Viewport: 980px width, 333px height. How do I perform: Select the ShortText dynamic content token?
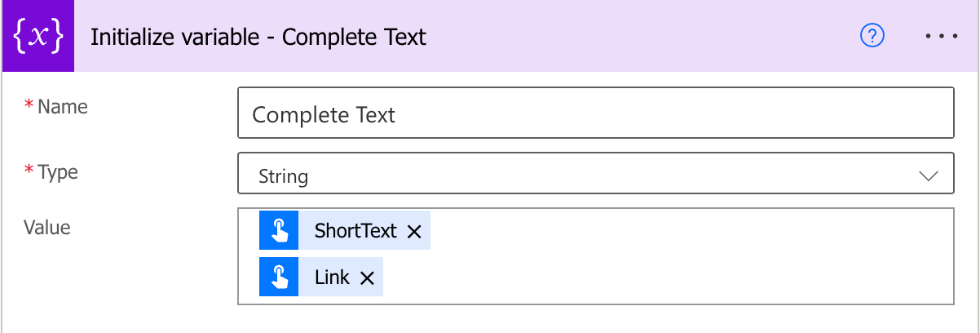click(x=355, y=231)
